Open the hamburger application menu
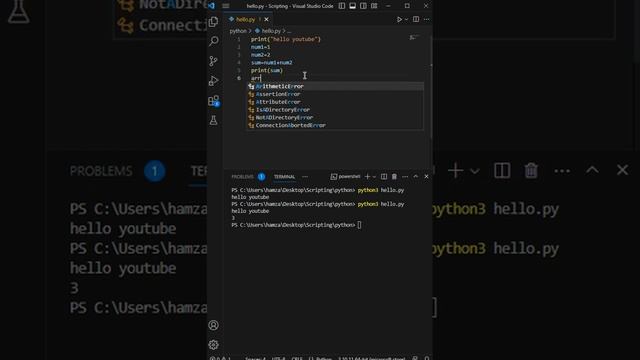Screen dimensions: 640x360 coord(226,6)
